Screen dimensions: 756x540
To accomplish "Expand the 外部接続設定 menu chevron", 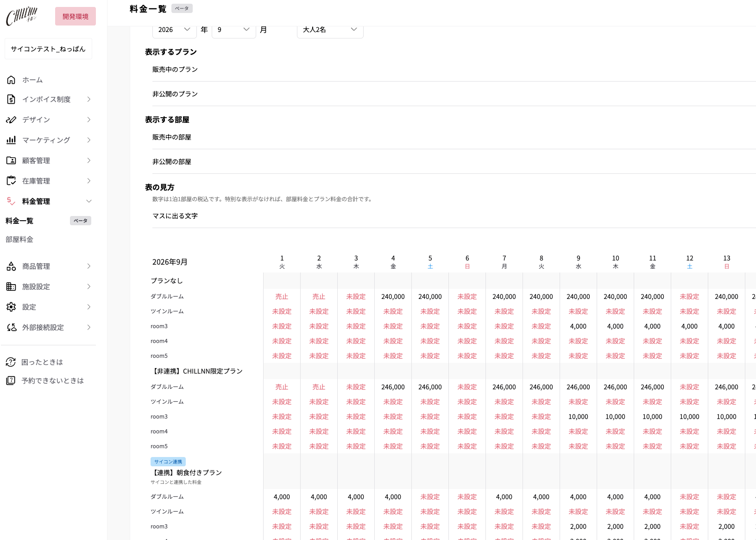I will tap(89, 327).
